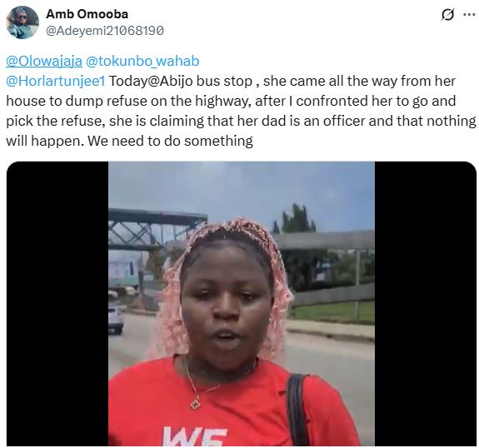The width and height of the screenshot is (479, 448).
Task: Play the embedded video of the woman
Action: [x=242, y=304]
